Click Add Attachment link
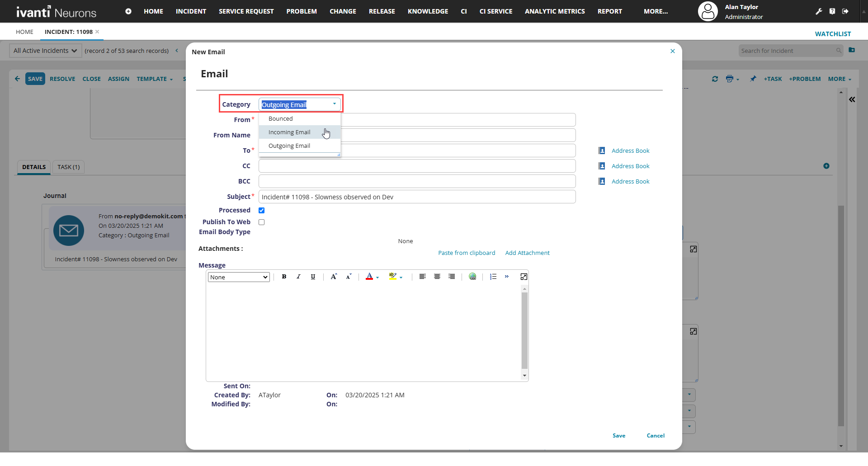This screenshot has width=868, height=466. [x=527, y=253]
